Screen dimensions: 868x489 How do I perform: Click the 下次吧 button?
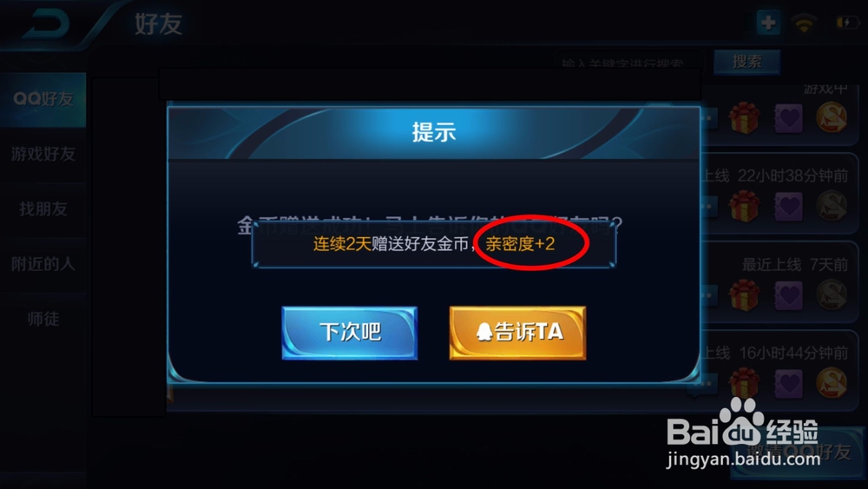(349, 333)
